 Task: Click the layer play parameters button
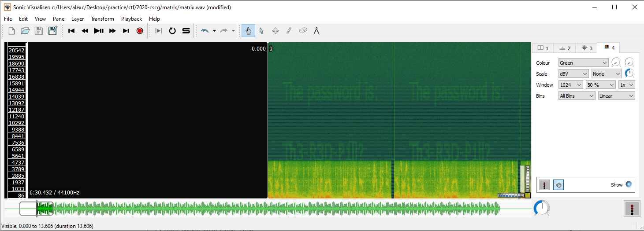[x=558, y=185]
